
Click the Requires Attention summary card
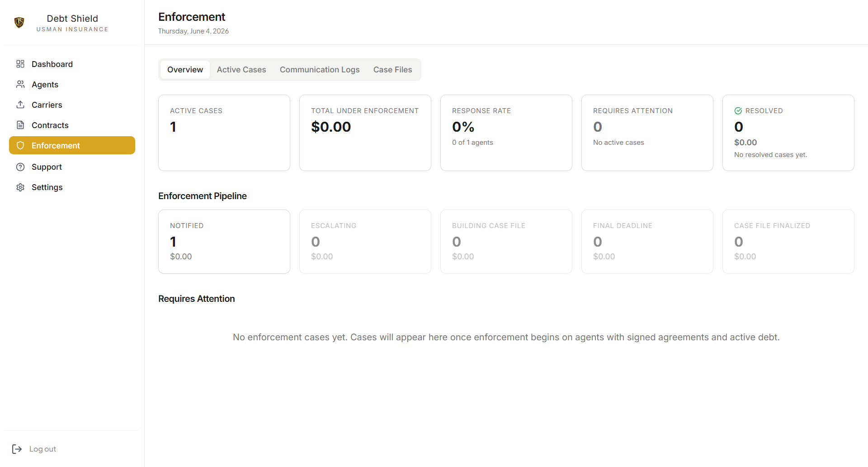[647, 133]
